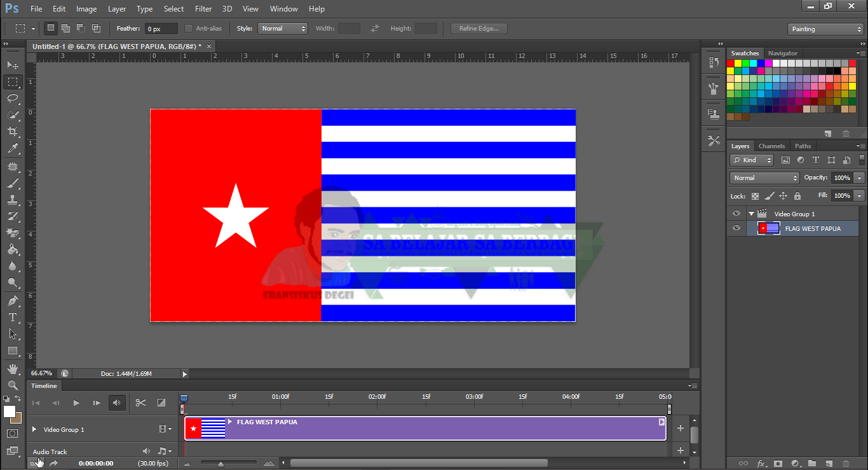The image size is (868, 470).
Task: Toggle the layer filter switch
Action: [861, 160]
